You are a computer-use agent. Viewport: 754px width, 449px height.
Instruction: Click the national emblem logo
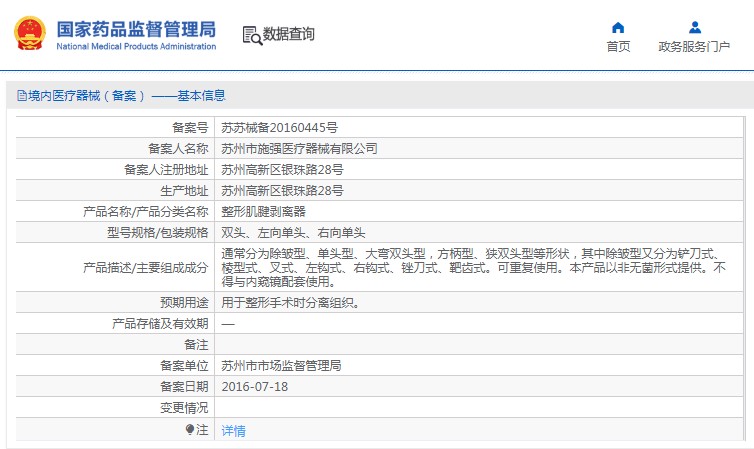tap(30, 33)
